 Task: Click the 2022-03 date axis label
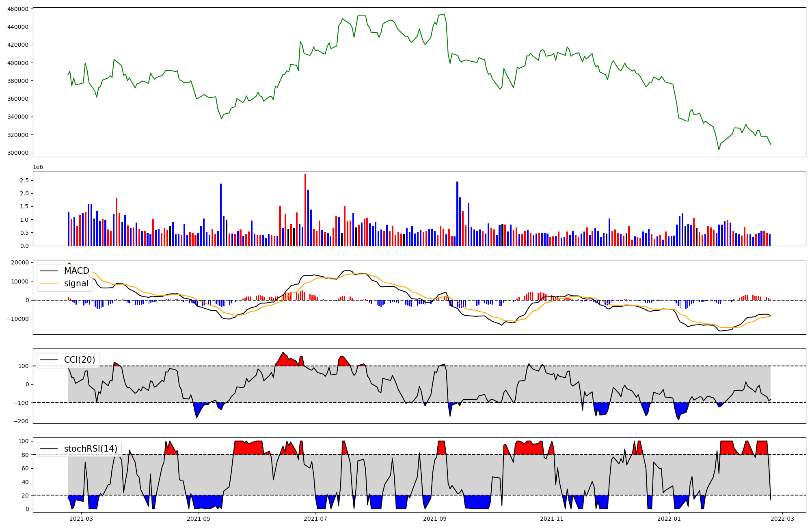782,519
